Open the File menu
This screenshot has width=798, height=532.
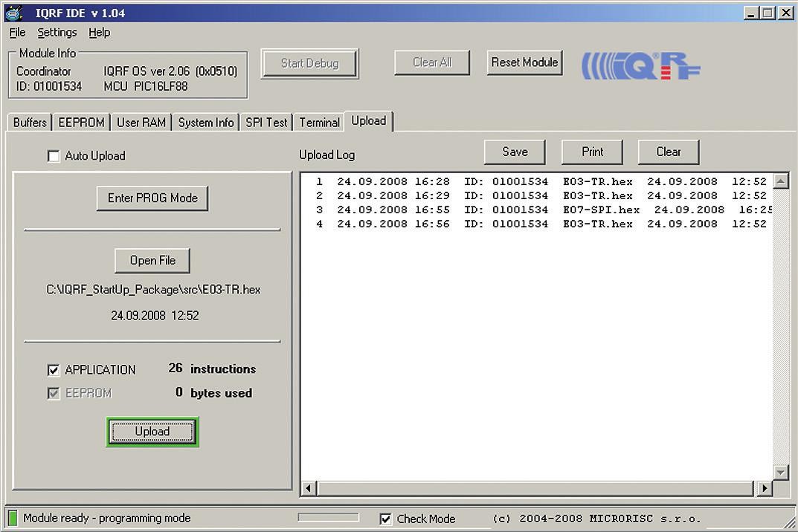click(17, 33)
